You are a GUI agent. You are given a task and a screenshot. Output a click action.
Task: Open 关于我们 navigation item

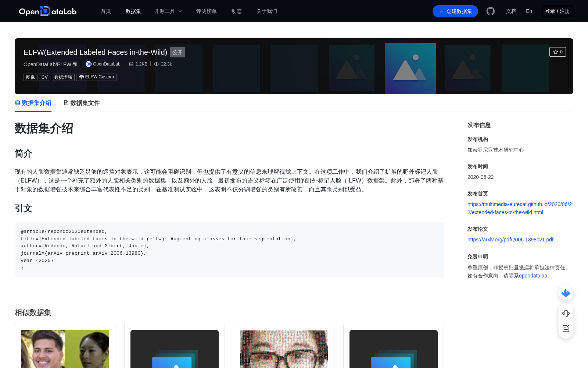pos(267,11)
